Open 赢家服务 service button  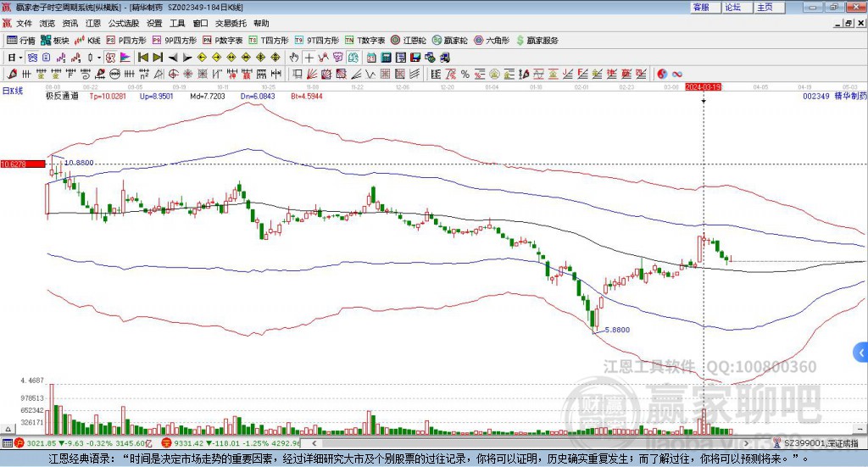pos(537,41)
